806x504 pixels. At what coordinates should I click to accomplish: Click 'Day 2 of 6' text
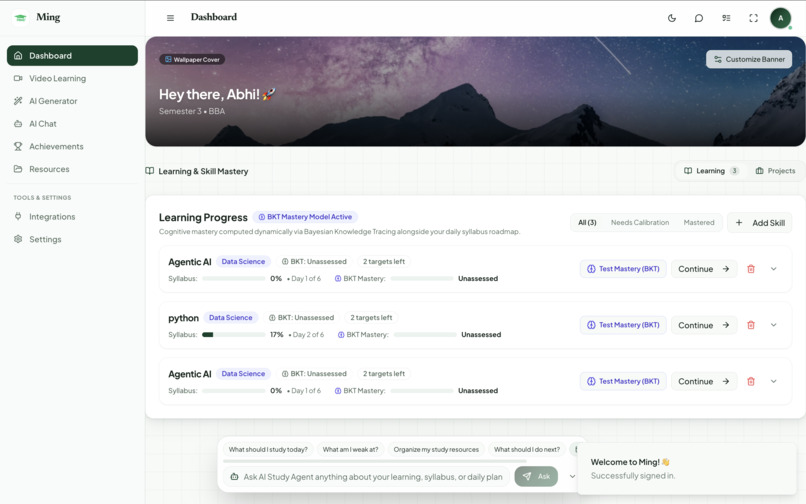pyautogui.click(x=308, y=334)
